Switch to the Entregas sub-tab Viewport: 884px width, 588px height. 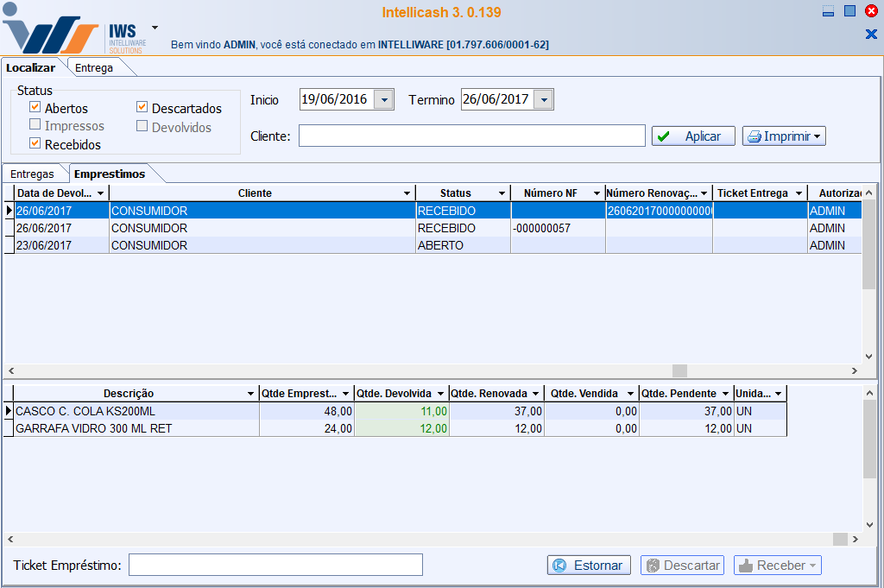[x=32, y=174]
